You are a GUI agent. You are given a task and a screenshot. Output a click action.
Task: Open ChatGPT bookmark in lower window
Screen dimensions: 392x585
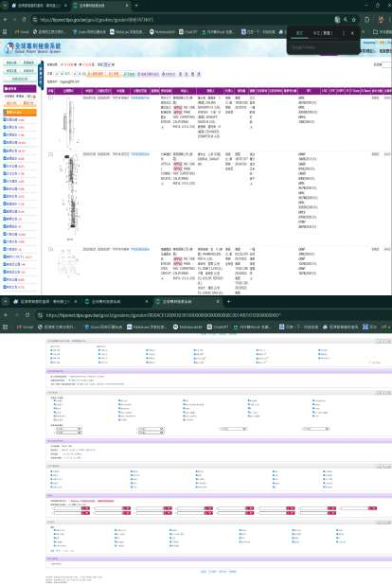click(x=218, y=327)
